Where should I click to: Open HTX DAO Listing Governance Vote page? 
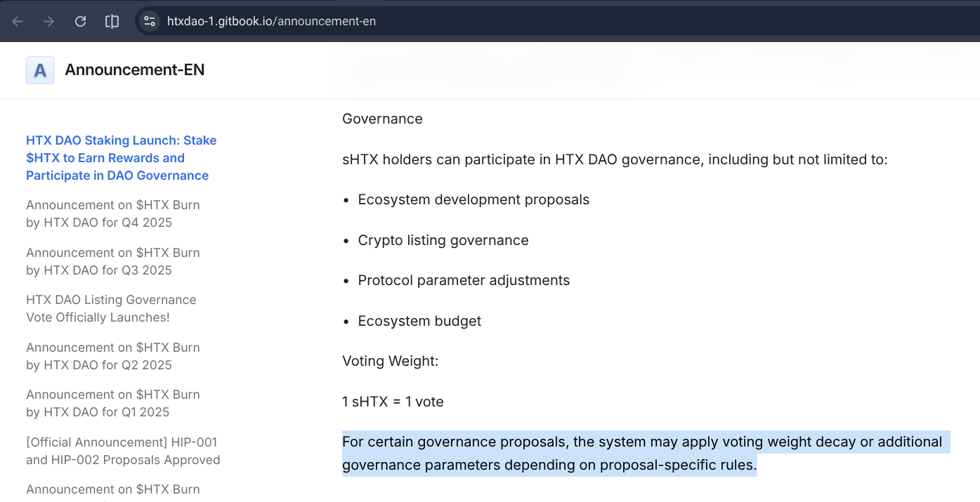coord(111,308)
